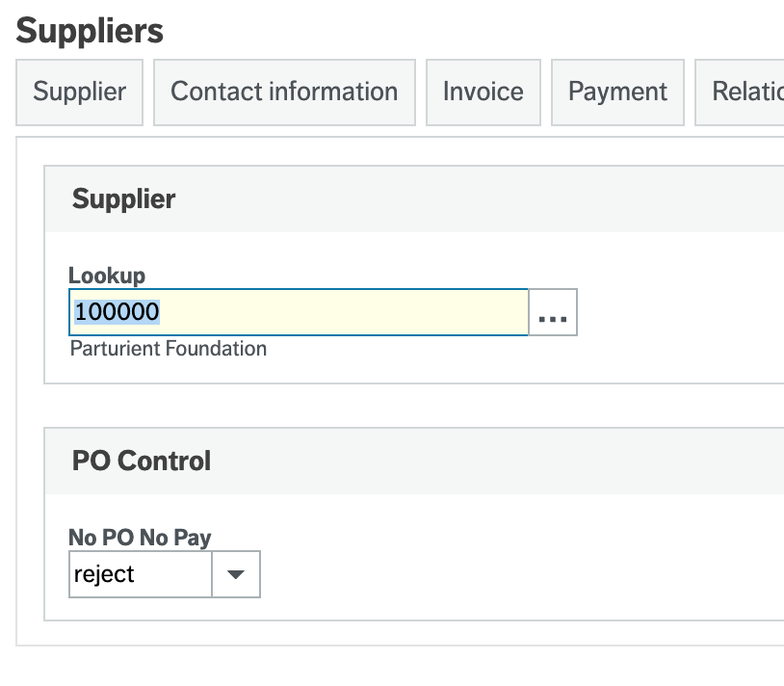Switch to the Contact information tab
The height and width of the screenshot is (686, 784).
[x=284, y=92]
